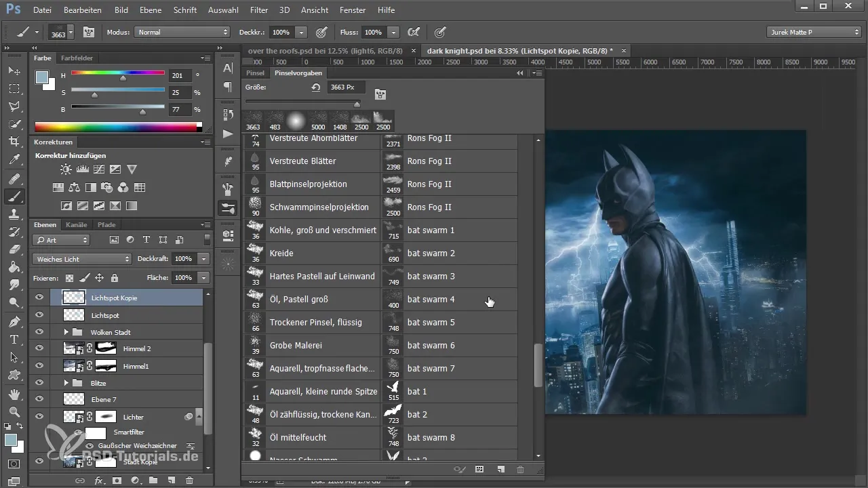Select the Eyedropper tool
The height and width of the screenshot is (488, 868).
(x=14, y=160)
